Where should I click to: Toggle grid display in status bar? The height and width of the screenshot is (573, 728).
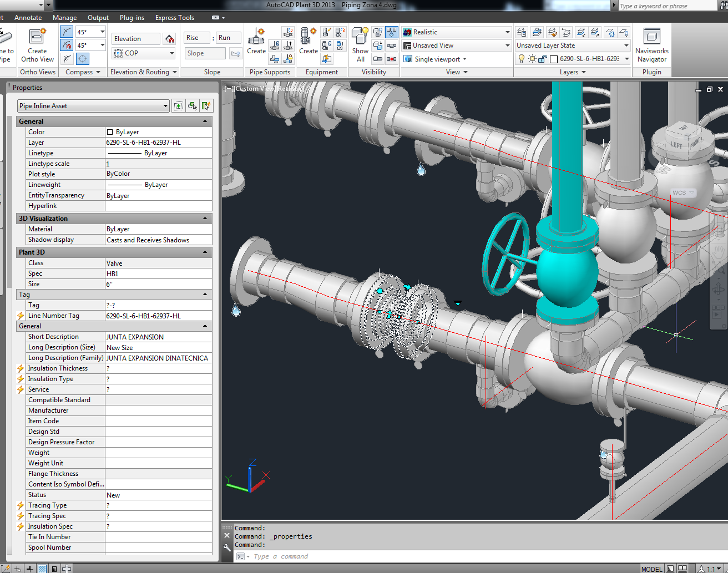click(42, 569)
